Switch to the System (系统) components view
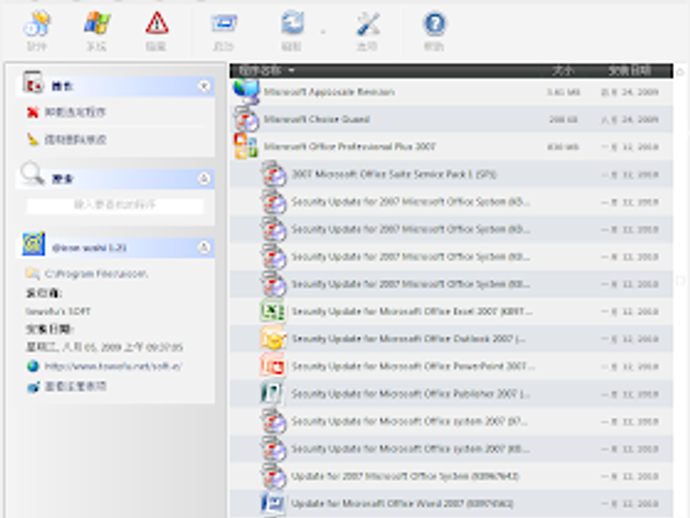This screenshot has width=690, height=518. [x=96, y=31]
